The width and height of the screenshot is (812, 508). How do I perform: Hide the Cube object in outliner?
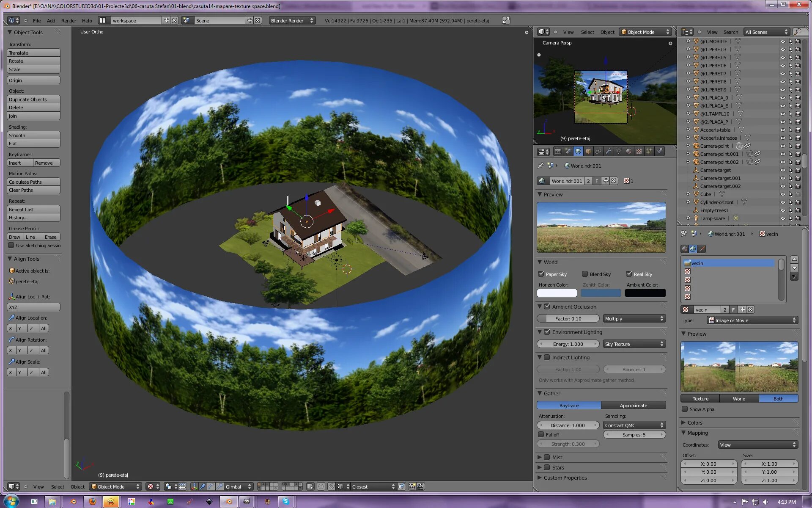[x=782, y=194]
